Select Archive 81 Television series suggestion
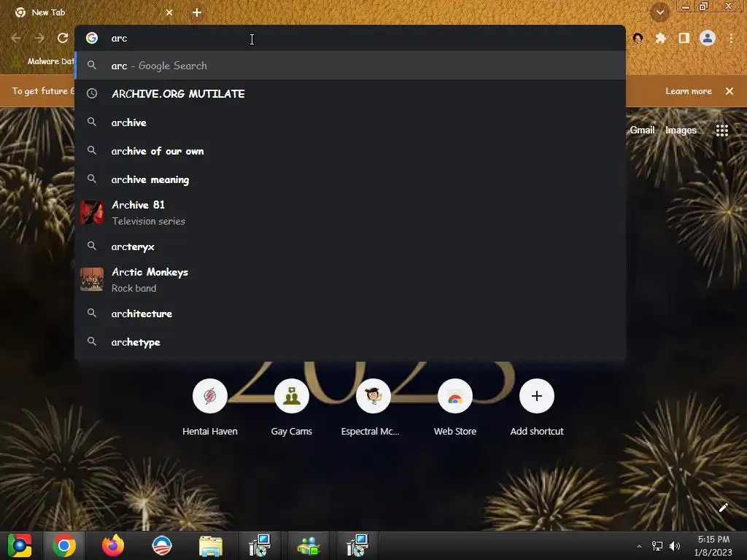This screenshot has height=560, width=747. [x=350, y=212]
